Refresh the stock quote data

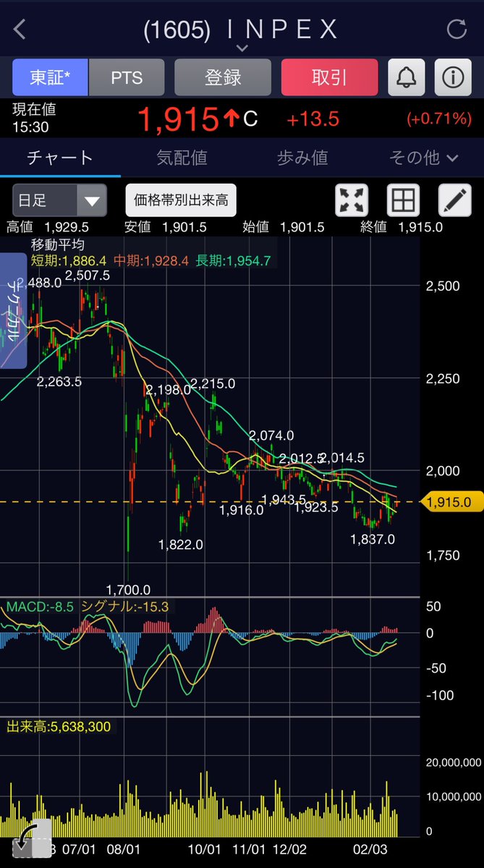pyautogui.click(x=457, y=30)
